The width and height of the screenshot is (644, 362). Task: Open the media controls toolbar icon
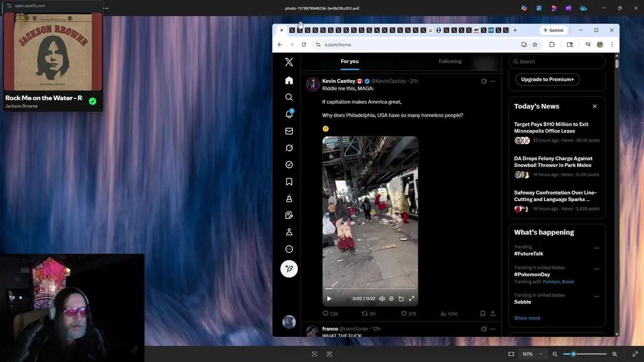click(588, 45)
